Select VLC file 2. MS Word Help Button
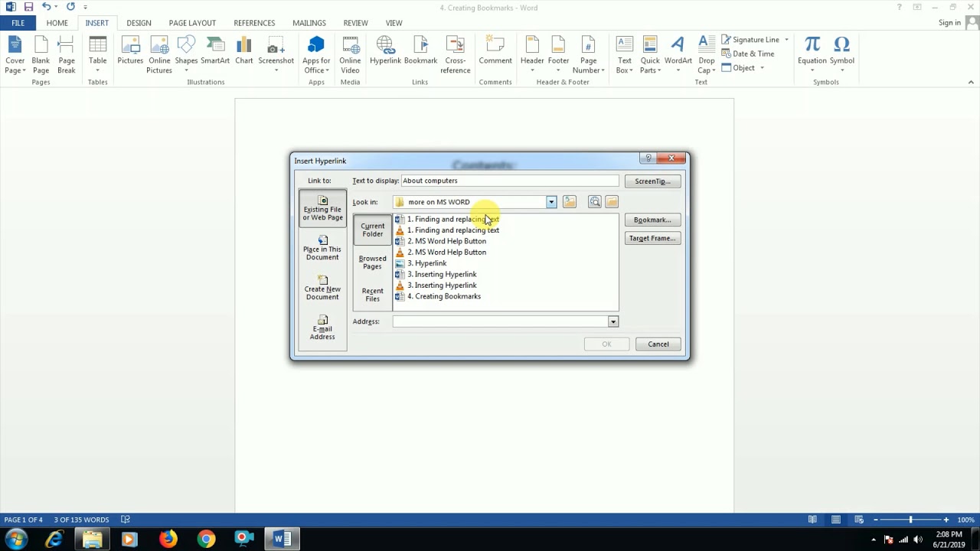The height and width of the screenshot is (551, 980). [x=441, y=252]
